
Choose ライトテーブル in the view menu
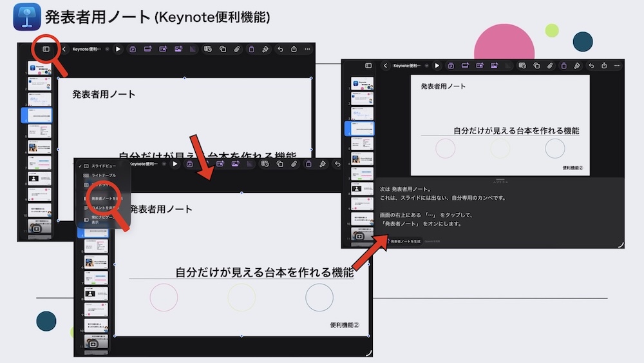click(x=104, y=175)
